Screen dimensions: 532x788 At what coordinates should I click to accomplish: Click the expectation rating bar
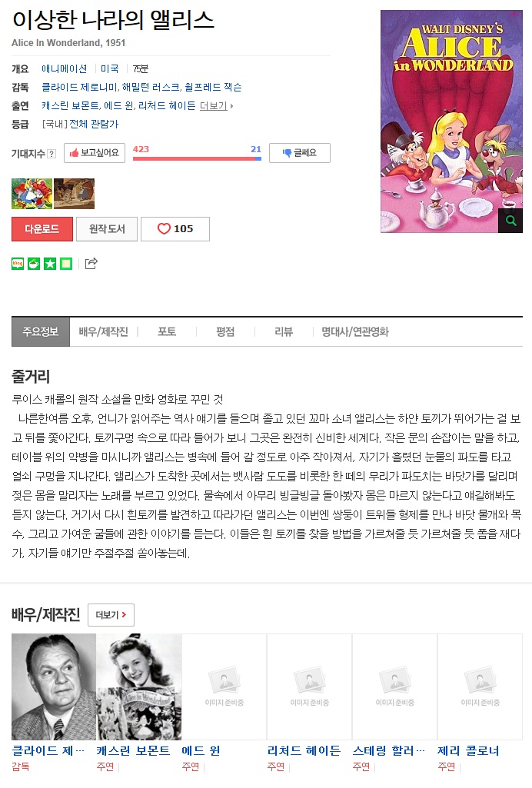tap(197, 158)
